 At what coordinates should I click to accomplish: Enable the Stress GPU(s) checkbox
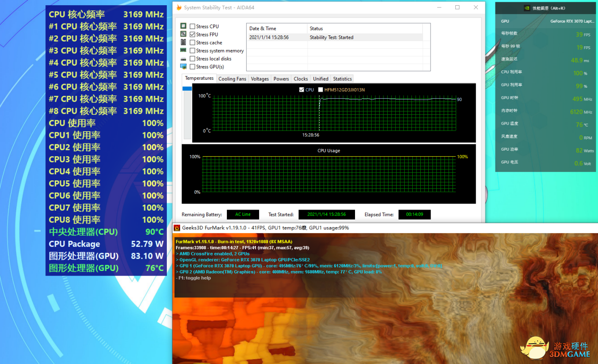click(192, 67)
